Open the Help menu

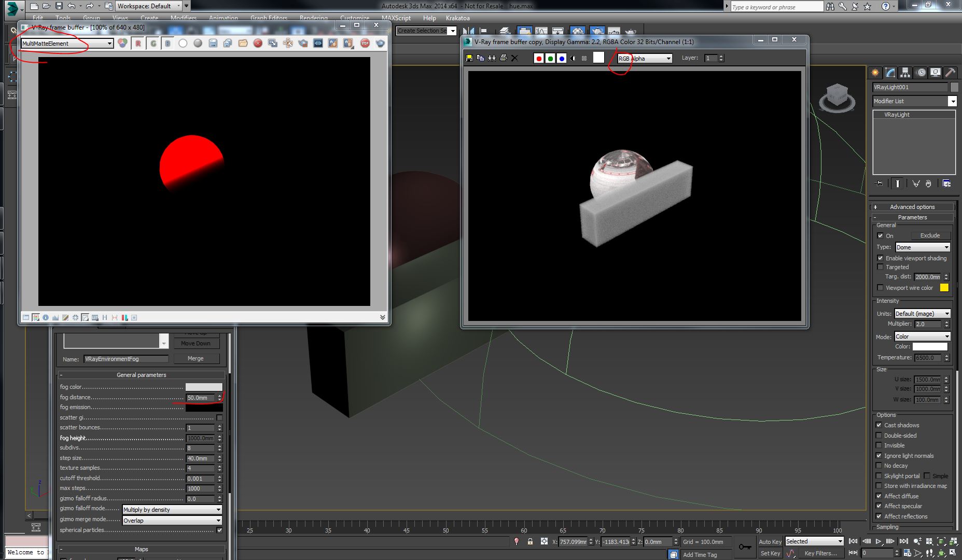pos(429,18)
